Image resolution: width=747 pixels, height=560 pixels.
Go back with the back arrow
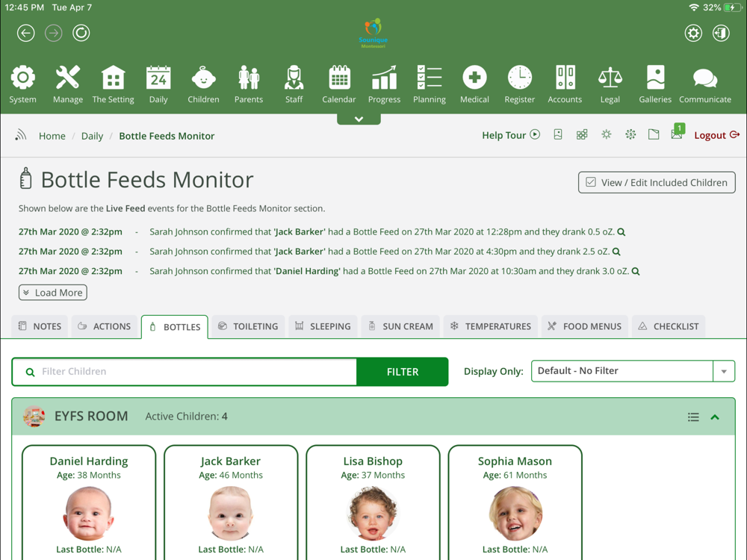(x=25, y=33)
